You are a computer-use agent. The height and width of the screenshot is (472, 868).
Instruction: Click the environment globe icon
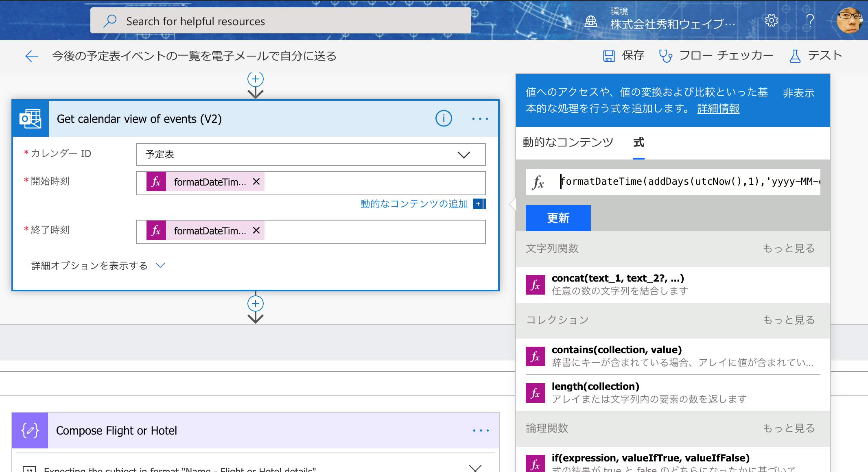[x=591, y=21]
